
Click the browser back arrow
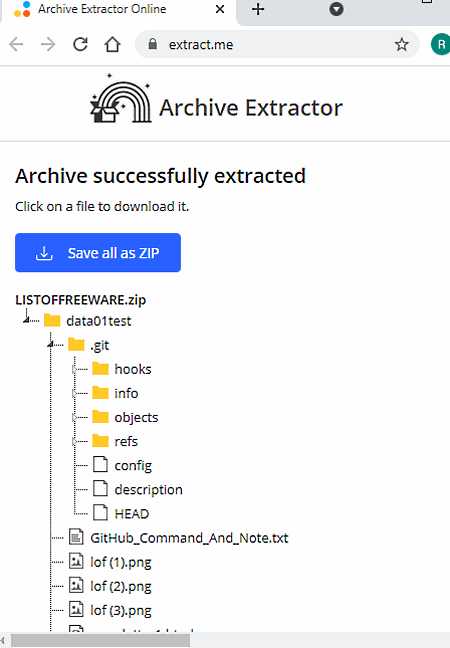click(x=16, y=44)
